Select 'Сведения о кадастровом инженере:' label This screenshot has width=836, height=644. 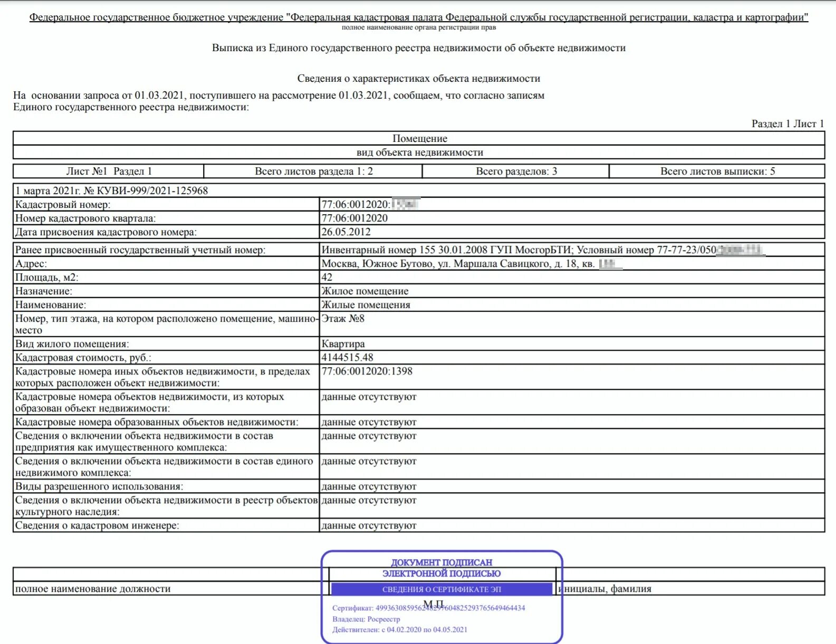tap(97, 525)
